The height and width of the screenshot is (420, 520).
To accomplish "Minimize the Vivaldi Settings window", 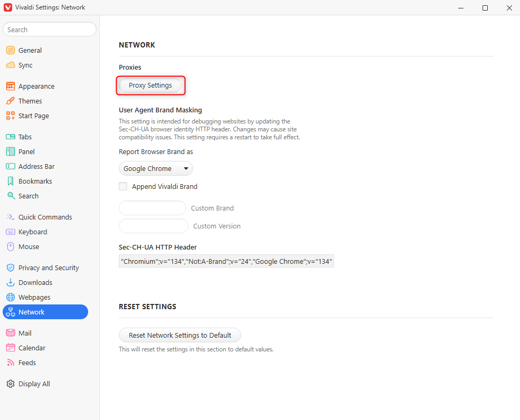I will point(461,7).
